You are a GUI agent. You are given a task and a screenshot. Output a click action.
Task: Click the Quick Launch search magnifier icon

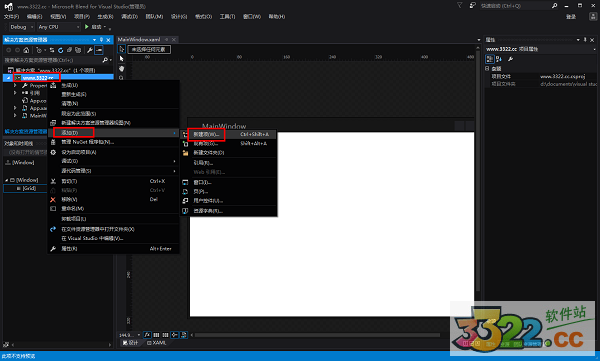(x=554, y=5)
